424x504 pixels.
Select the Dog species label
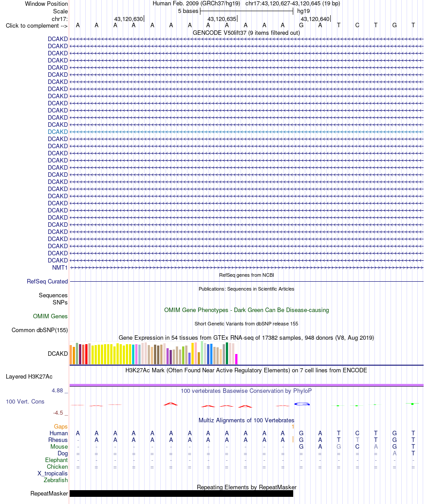pyautogui.click(x=62, y=454)
